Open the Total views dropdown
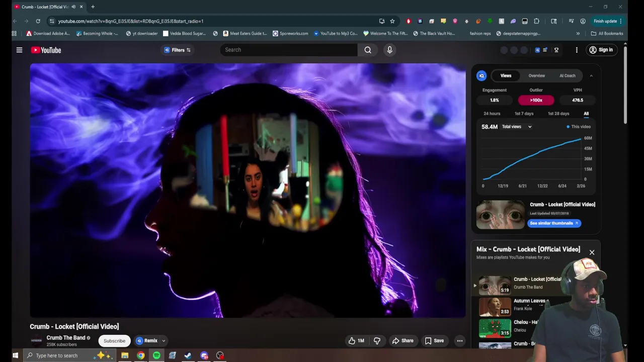This screenshot has width=644, height=362. coord(516,127)
